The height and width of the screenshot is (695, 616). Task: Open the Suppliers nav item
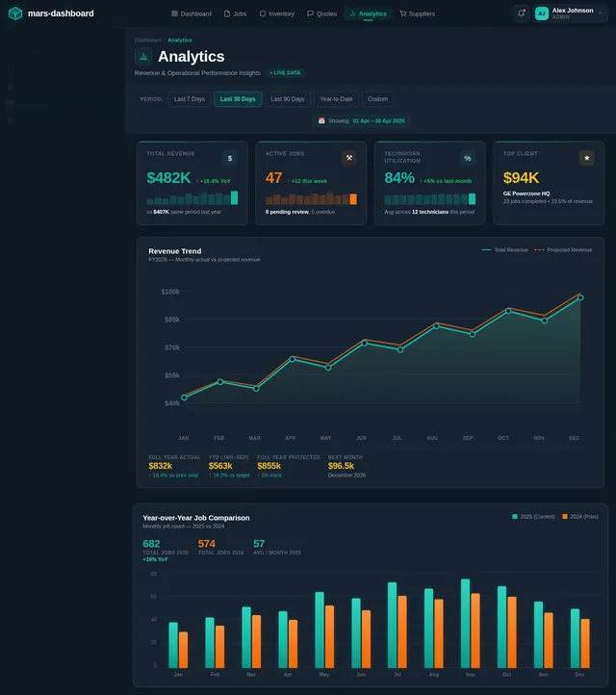click(x=418, y=13)
